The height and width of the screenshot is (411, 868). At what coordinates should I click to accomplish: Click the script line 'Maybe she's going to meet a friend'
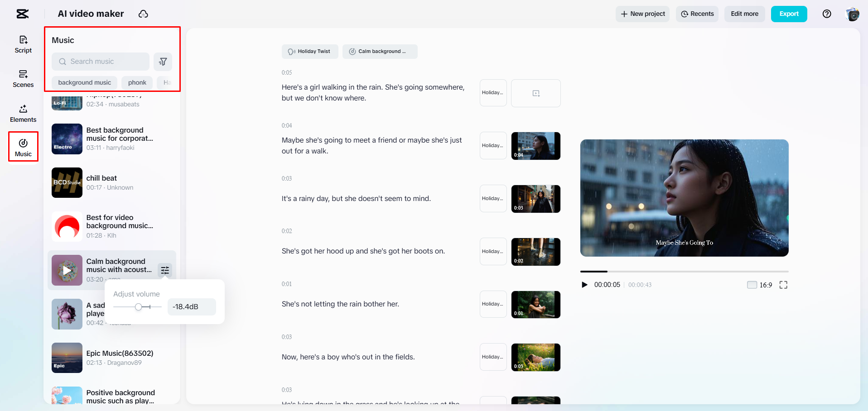(371, 146)
